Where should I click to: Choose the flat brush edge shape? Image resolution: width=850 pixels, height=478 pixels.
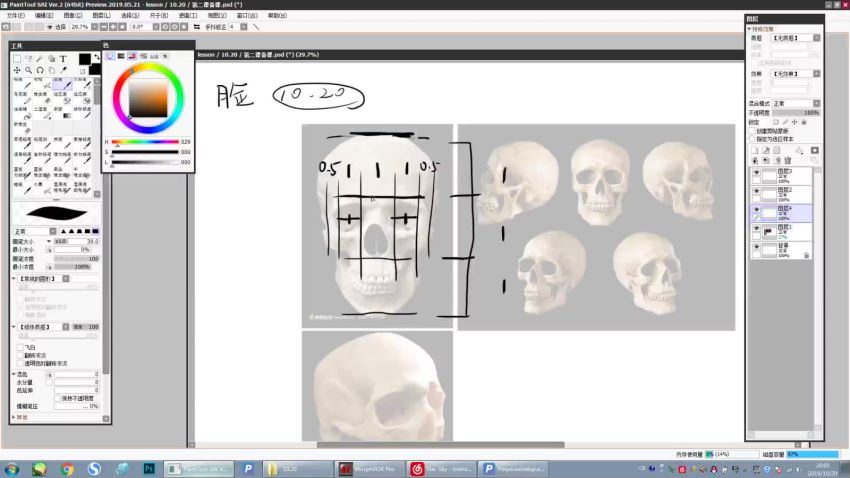[x=96, y=231]
